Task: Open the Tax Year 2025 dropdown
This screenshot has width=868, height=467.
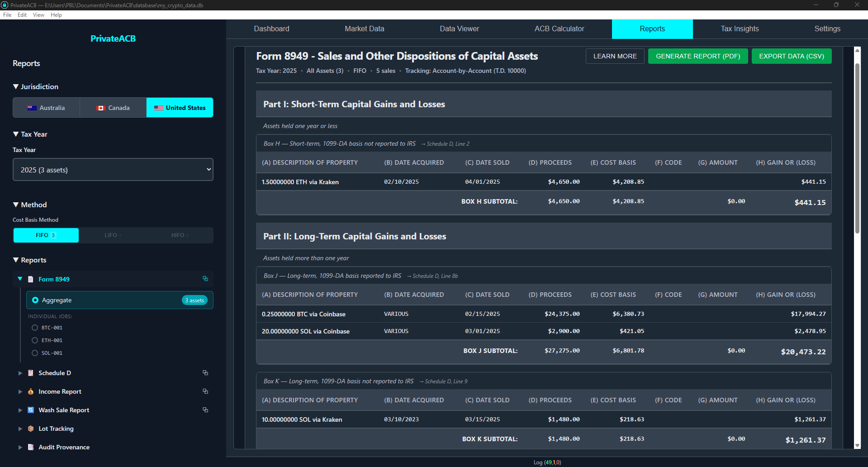Action: point(113,170)
